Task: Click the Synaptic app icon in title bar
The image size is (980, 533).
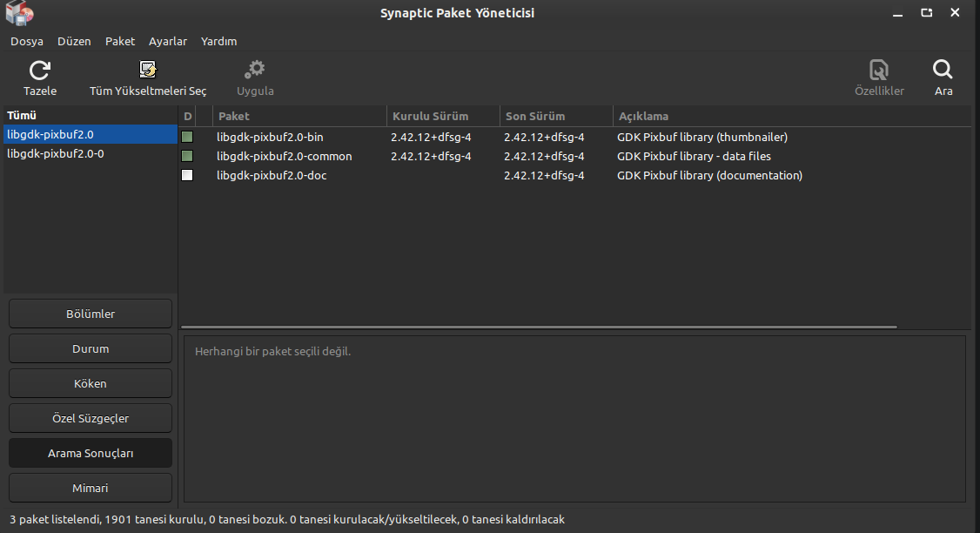Action: click(19, 13)
